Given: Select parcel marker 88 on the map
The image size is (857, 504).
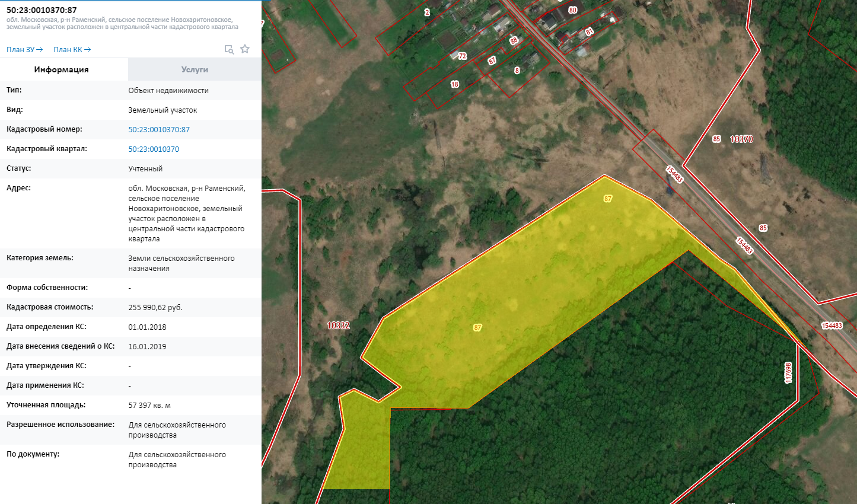Looking at the screenshot, I should 514,41.
